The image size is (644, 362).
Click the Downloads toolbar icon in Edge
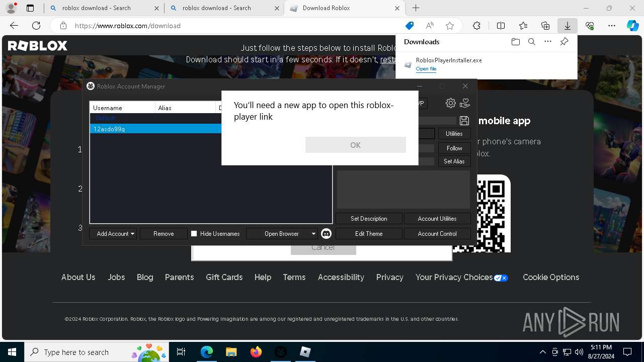[x=568, y=26]
